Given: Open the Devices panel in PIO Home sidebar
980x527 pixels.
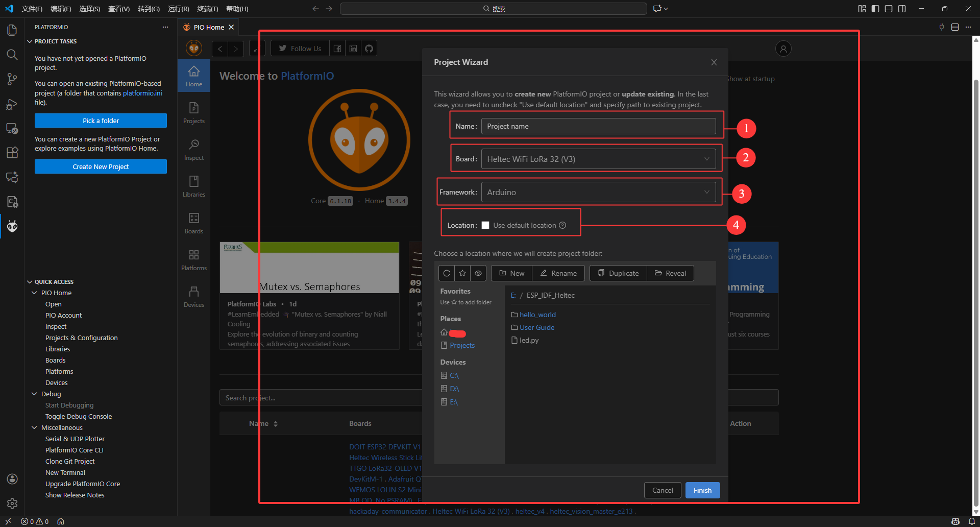Looking at the screenshot, I should tap(193, 296).
